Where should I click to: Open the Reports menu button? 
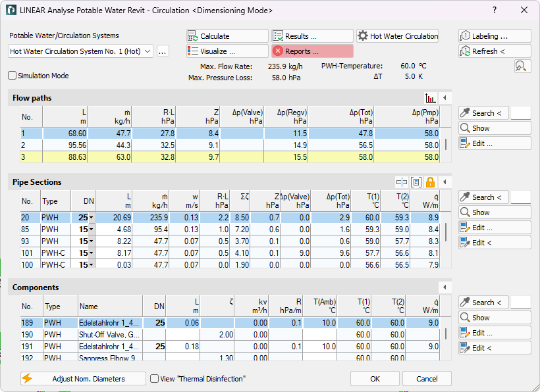[312, 51]
